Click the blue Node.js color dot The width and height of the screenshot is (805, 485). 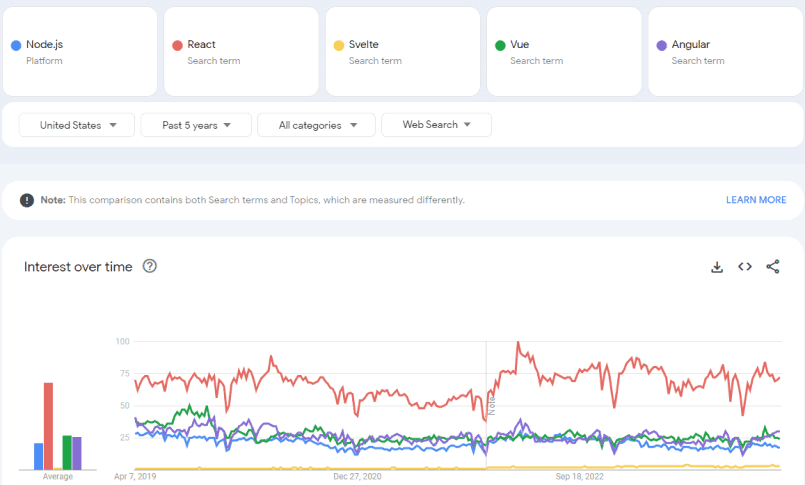(x=16, y=45)
